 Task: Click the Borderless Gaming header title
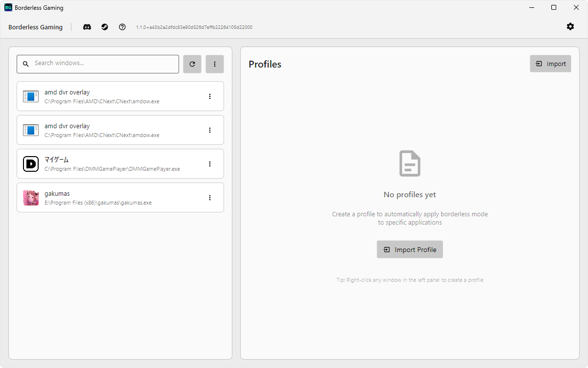pyautogui.click(x=36, y=27)
